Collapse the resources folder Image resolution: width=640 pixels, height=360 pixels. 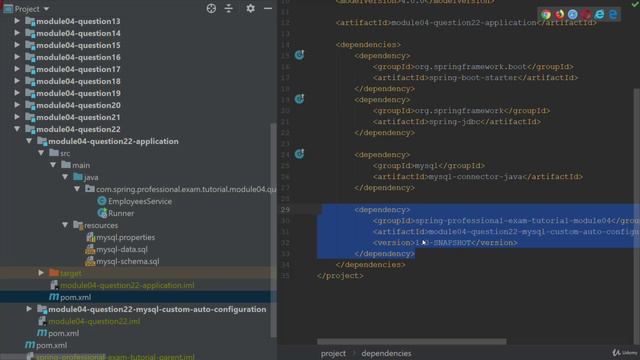point(65,225)
